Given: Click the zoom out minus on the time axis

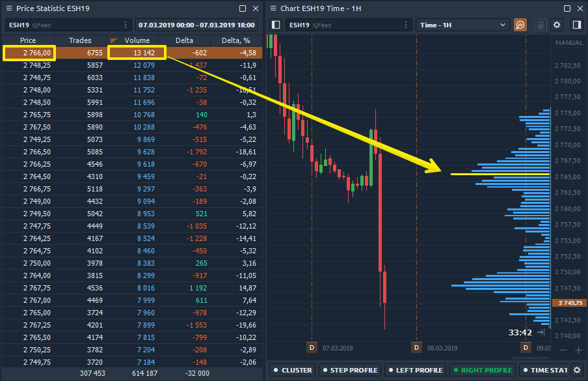Looking at the screenshot, I should (x=563, y=350).
